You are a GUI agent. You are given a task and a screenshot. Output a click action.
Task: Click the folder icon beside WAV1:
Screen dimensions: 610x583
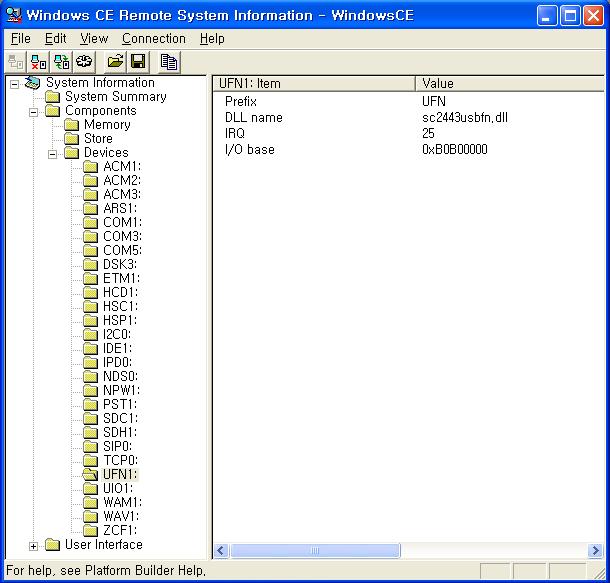pyautogui.click(x=90, y=517)
